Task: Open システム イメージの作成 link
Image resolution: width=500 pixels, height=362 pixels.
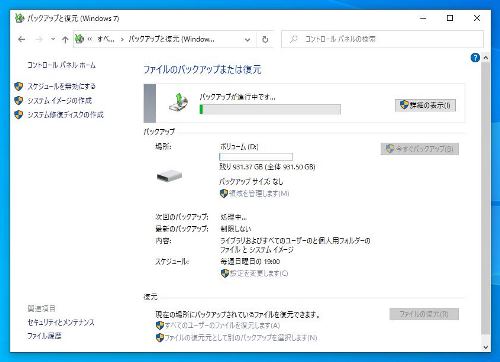Action: point(59,100)
